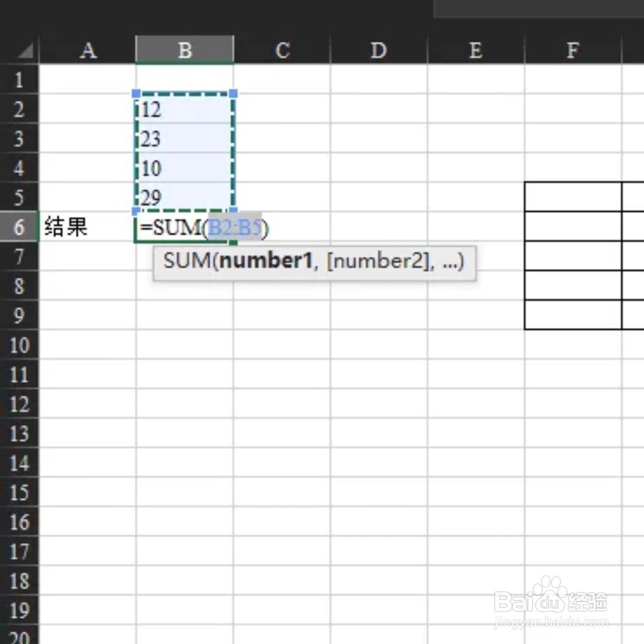Viewport: 644px width, 644px height.
Task: Select row 18 header
Action: point(19,580)
